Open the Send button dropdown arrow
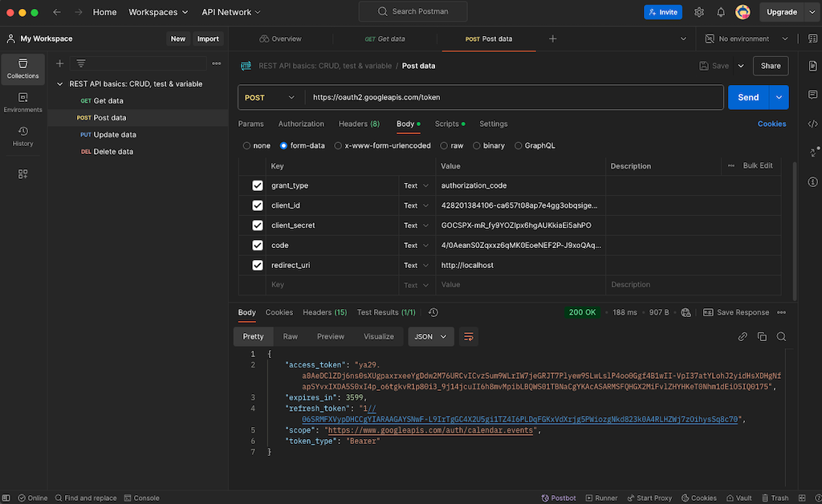 pyautogui.click(x=779, y=97)
